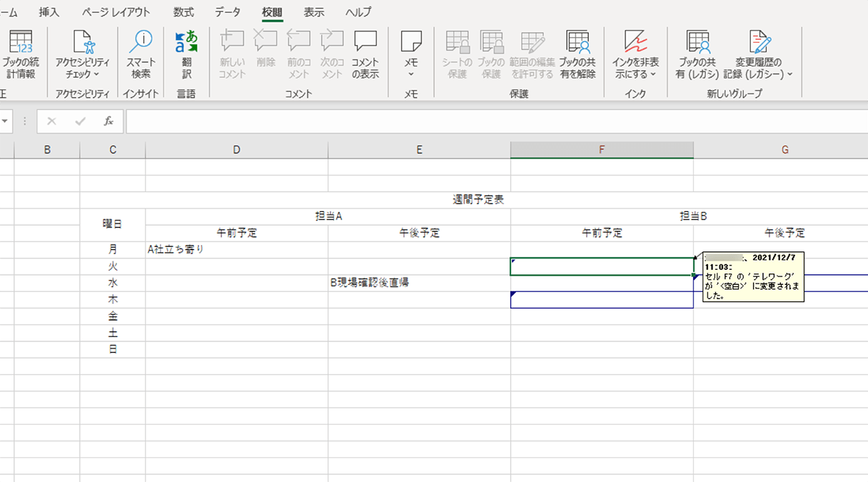The image size is (868, 482).
Task: Click 午前予定 under 担当A
Action: pyautogui.click(x=237, y=233)
